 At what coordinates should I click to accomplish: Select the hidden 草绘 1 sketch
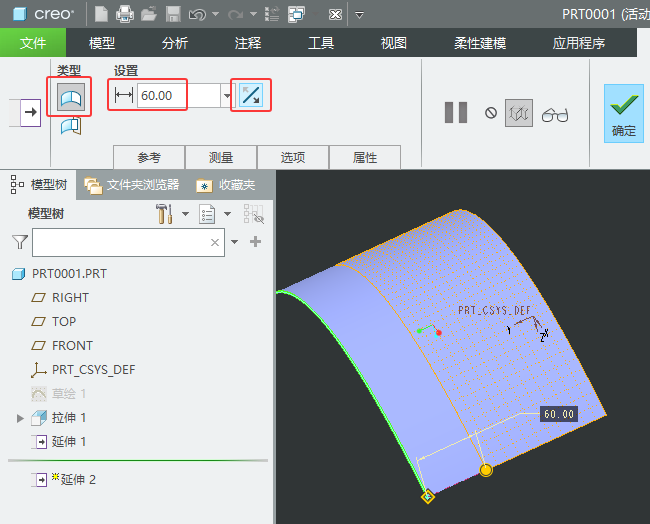[59, 393]
